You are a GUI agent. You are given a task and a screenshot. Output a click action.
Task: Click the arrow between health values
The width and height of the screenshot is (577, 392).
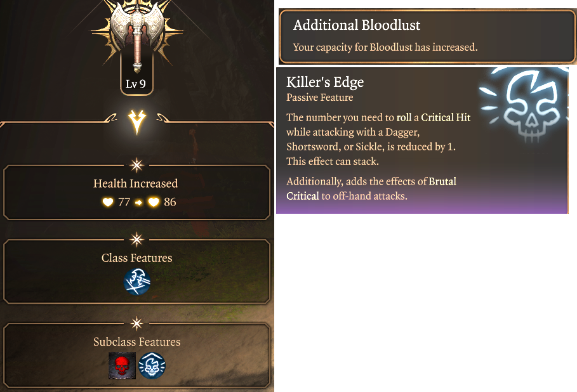click(x=139, y=203)
